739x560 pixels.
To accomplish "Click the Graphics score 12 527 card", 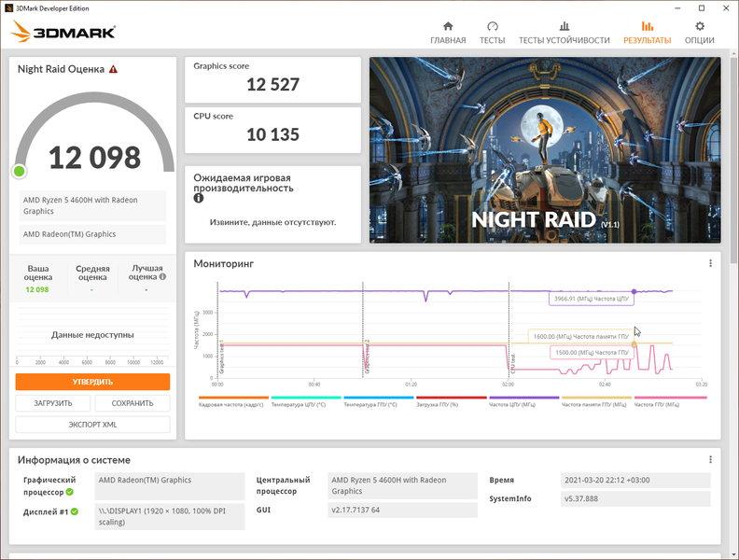I will pyautogui.click(x=272, y=79).
